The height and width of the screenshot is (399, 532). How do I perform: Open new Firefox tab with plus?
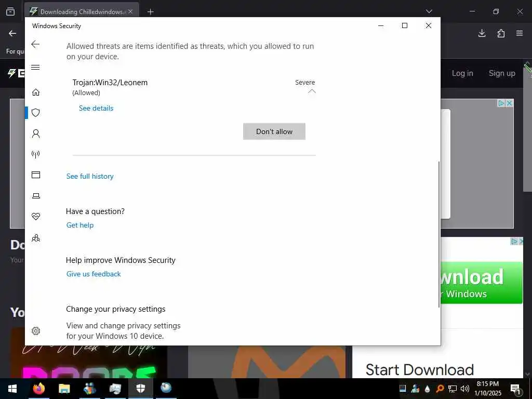pos(150,12)
